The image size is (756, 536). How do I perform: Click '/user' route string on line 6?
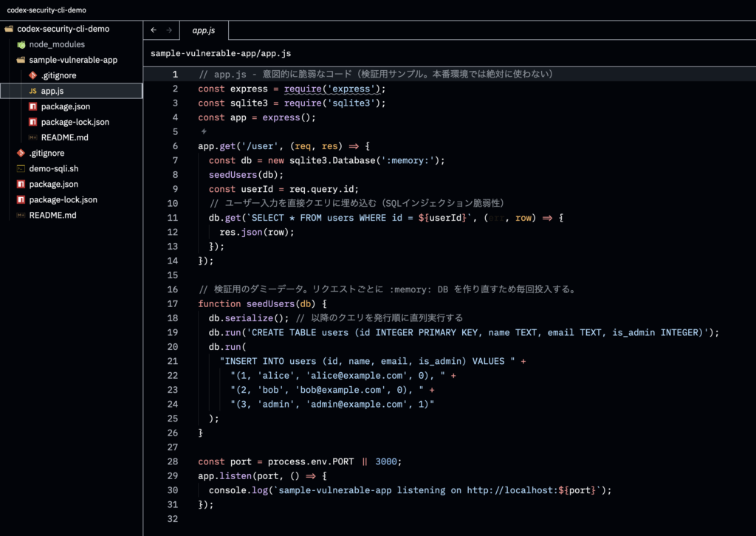pos(260,146)
